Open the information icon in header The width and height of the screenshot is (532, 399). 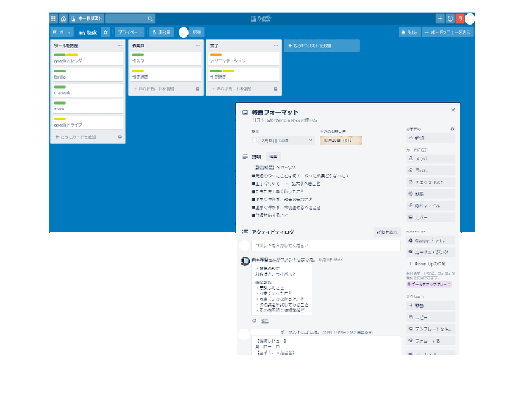point(450,18)
